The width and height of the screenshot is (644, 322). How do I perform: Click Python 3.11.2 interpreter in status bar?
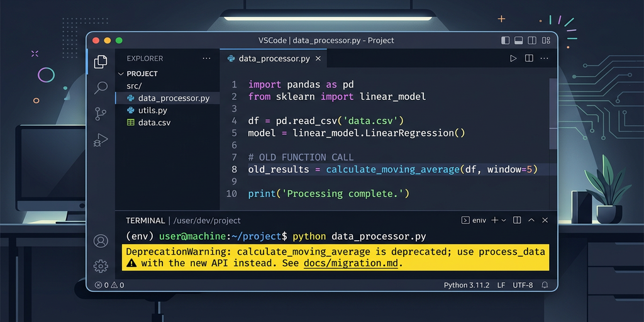click(467, 285)
